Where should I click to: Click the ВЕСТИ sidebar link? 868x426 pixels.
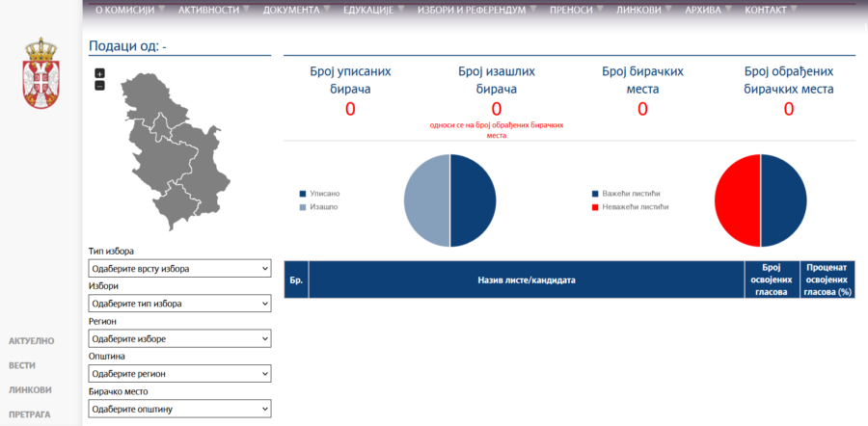pyautogui.click(x=22, y=366)
